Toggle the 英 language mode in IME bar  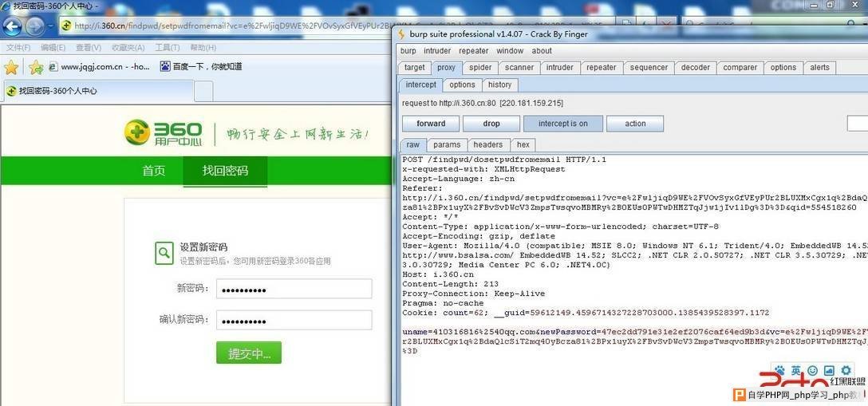coord(796,370)
